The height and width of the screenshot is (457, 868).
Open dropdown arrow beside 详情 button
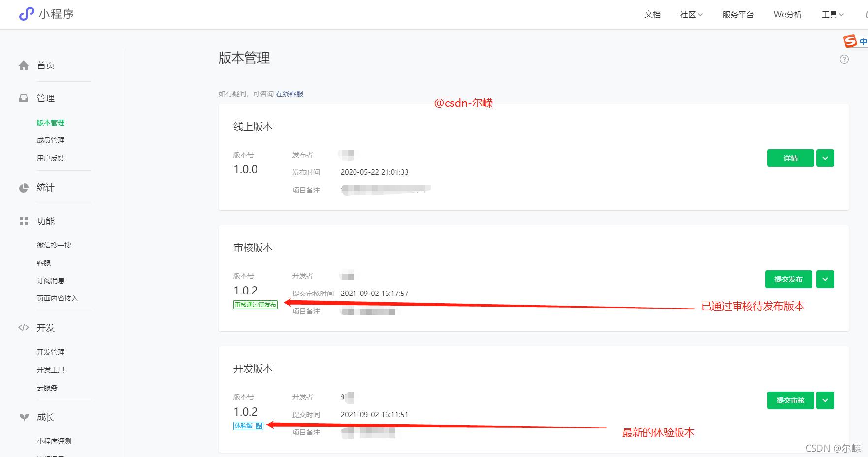[825, 158]
